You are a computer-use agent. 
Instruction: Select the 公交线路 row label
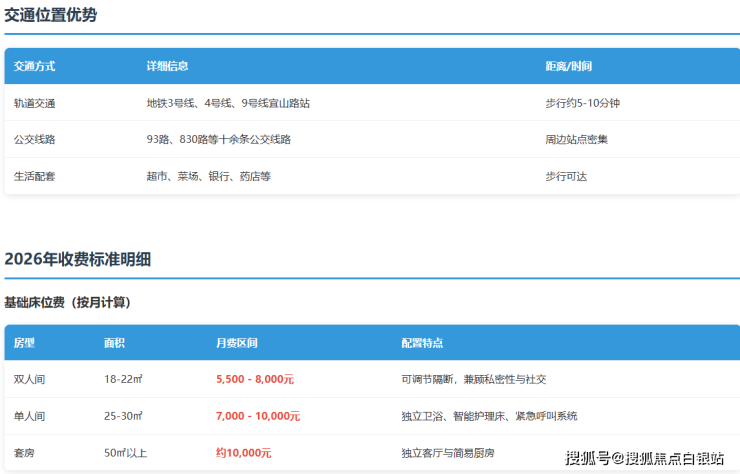coord(35,139)
